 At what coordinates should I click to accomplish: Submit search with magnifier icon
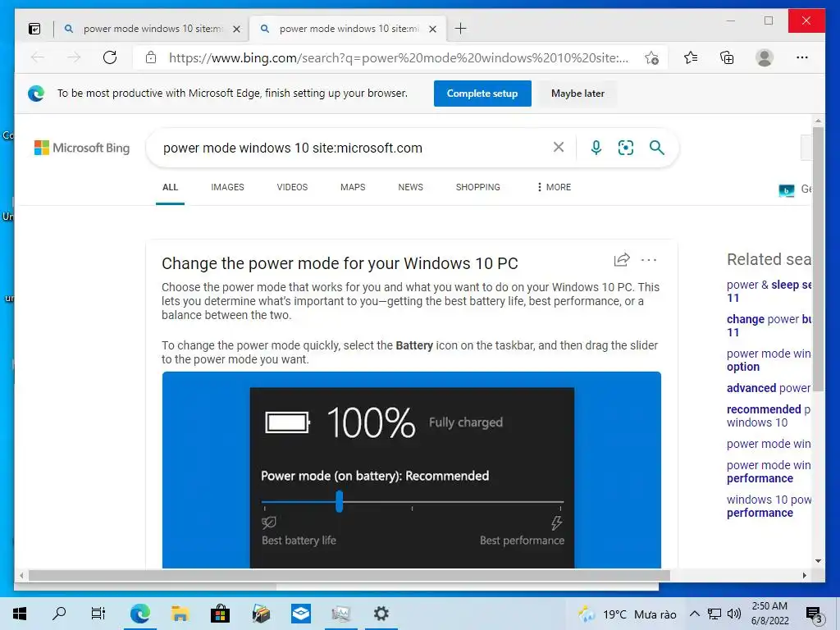657,148
